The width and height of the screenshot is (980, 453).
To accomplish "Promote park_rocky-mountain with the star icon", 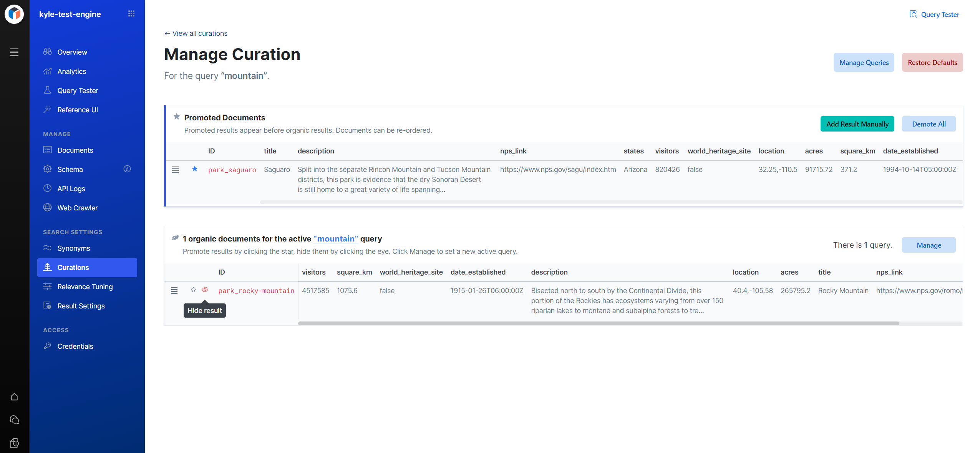I will (x=193, y=290).
